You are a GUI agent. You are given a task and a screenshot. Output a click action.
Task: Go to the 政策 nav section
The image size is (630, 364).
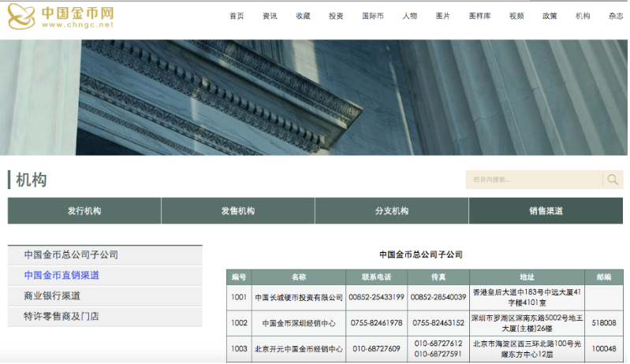pyautogui.click(x=550, y=16)
